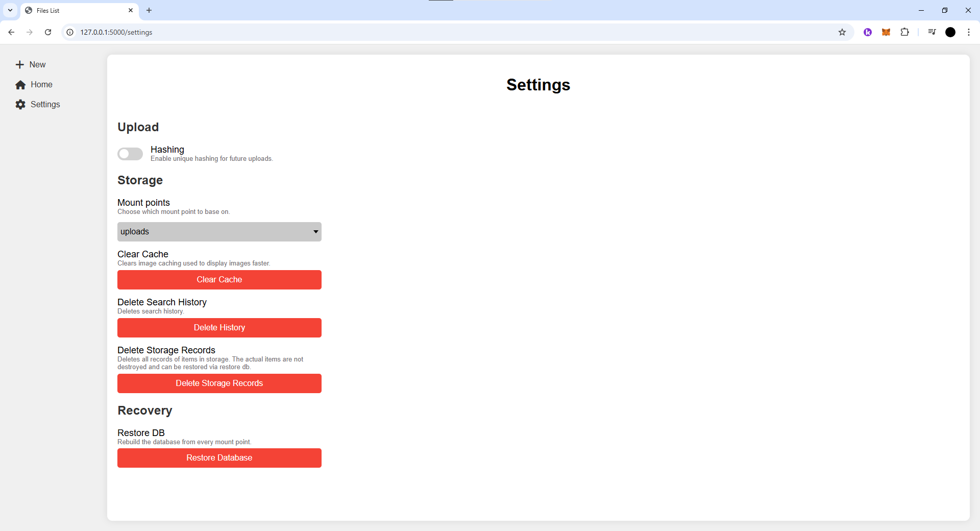The height and width of the screenshot is (531, 980).
Task: Reload the page with the refresh icon
Action: (48, 32)
